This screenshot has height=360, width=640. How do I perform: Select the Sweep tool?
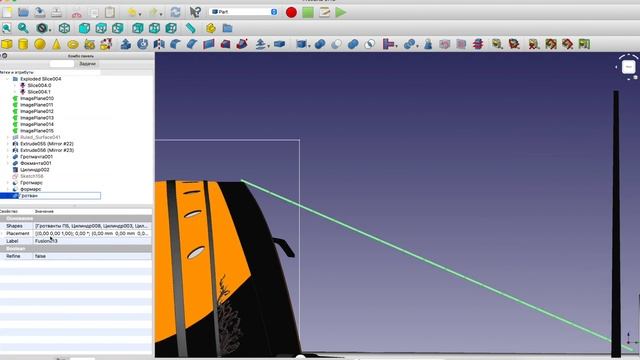(242, 44)
